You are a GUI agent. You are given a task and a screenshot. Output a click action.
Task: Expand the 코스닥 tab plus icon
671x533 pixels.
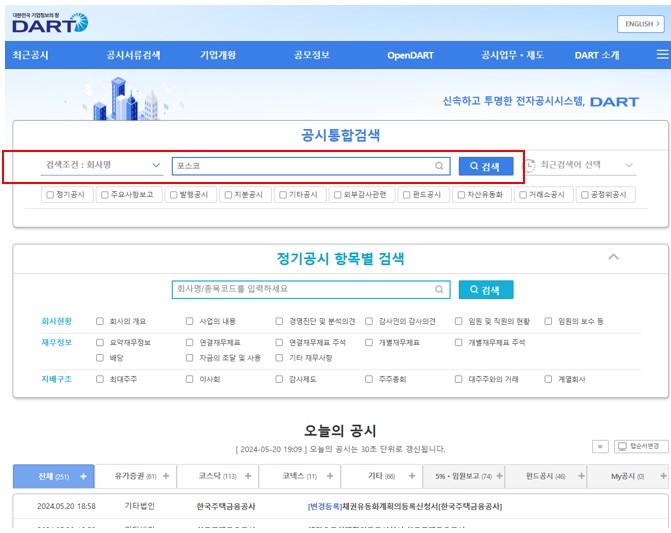[x=248, y=476]
